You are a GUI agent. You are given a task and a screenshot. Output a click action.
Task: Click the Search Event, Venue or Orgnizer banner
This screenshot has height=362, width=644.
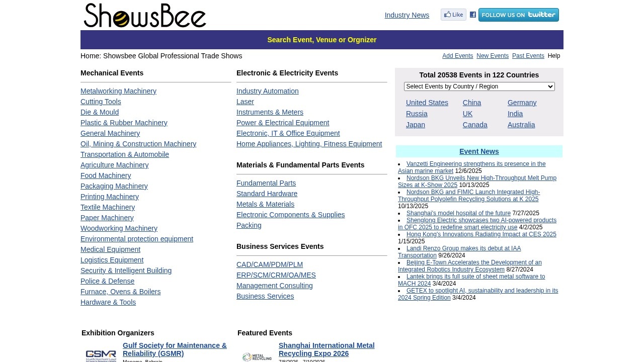coord(322,40)
